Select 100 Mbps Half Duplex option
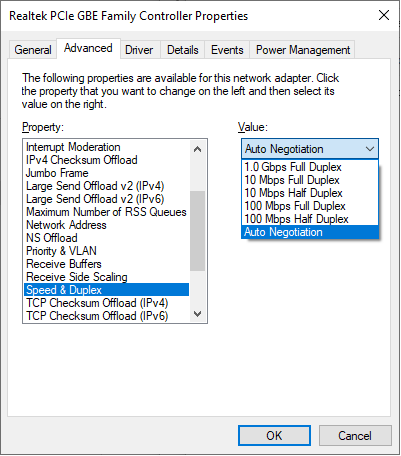 (310, 219)
